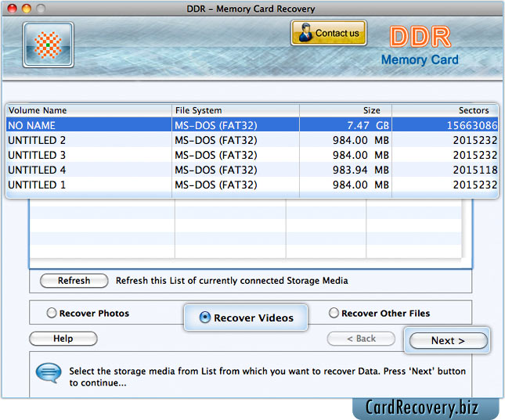Screen dimensions: 505x420
Task: Sort by Sectors column header
Action: 445,110
